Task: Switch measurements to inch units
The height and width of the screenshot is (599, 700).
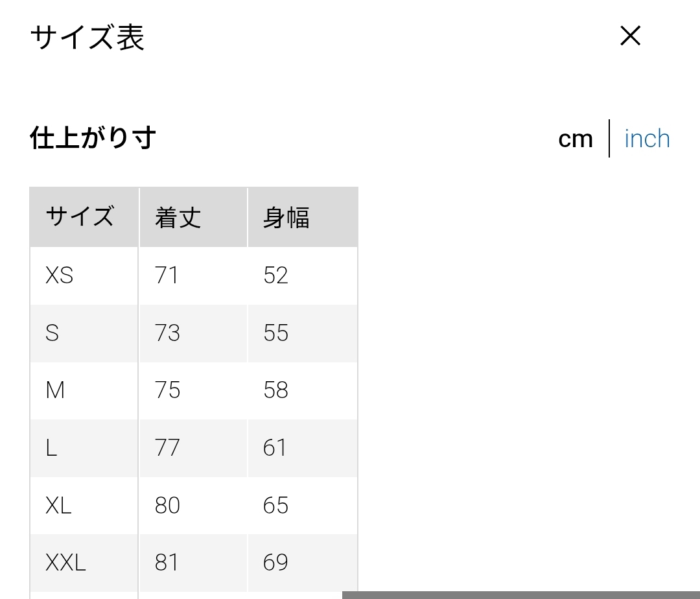Action: click(647, 139)
